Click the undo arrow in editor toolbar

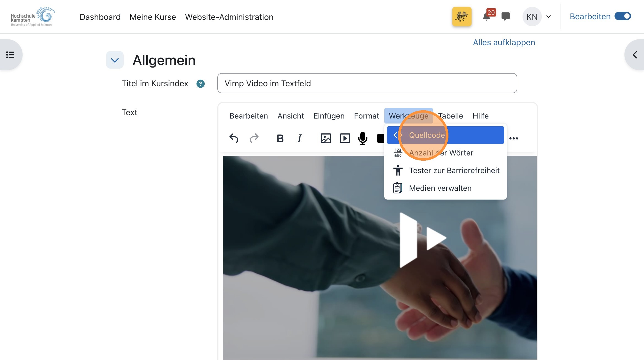point(234,138)
